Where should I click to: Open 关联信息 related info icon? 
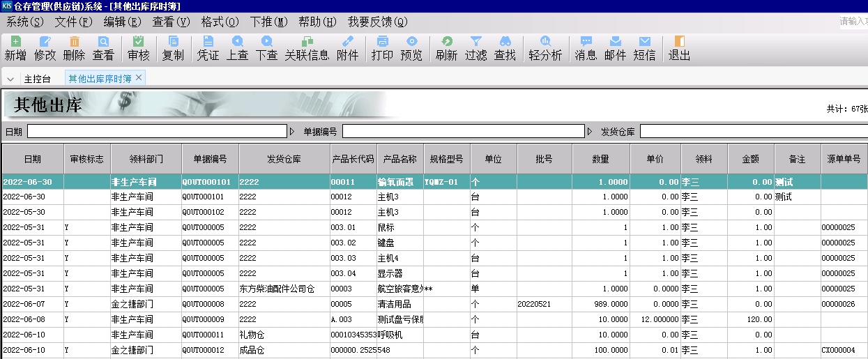(307, 48)
